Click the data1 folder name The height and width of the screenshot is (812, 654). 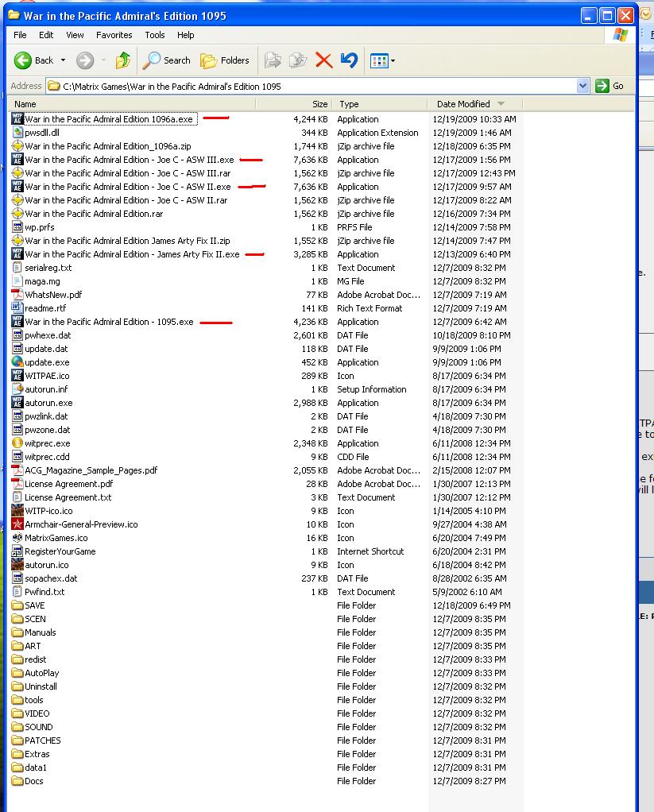(36, 768)
